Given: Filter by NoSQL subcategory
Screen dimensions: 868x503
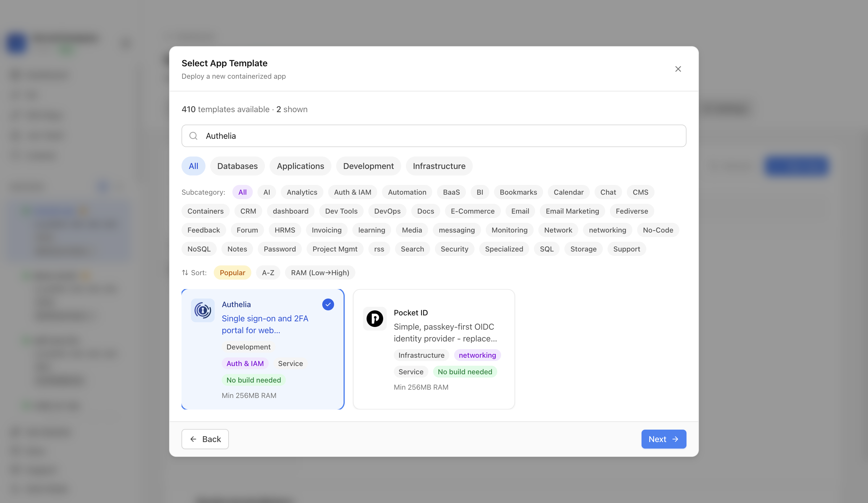Looking at the screenshot, I should [x=199, y=249].
